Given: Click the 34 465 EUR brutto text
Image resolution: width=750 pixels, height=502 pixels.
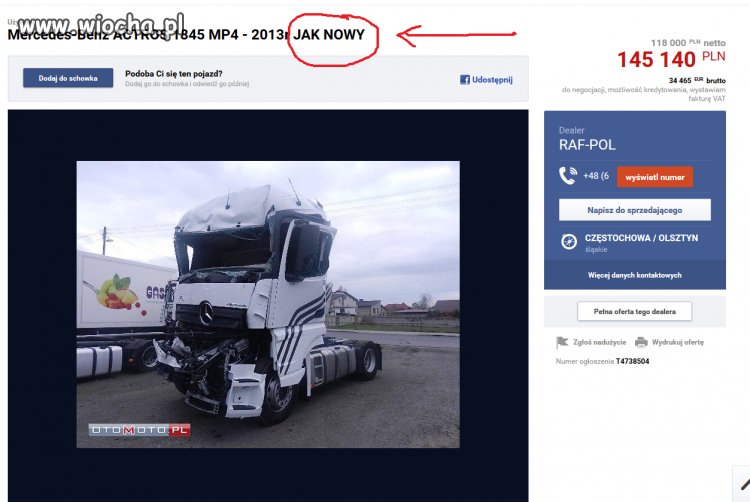Looking at the screenshot, I should click(697, 80).
